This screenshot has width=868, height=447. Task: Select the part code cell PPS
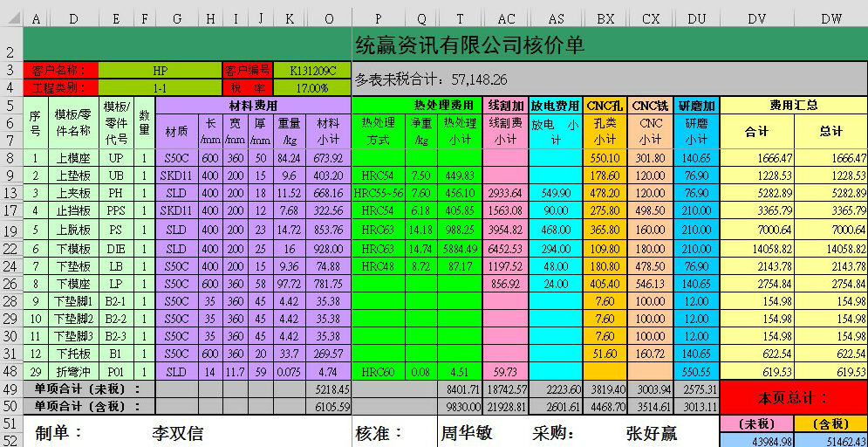pyautogui.click(x=116, y=211)
